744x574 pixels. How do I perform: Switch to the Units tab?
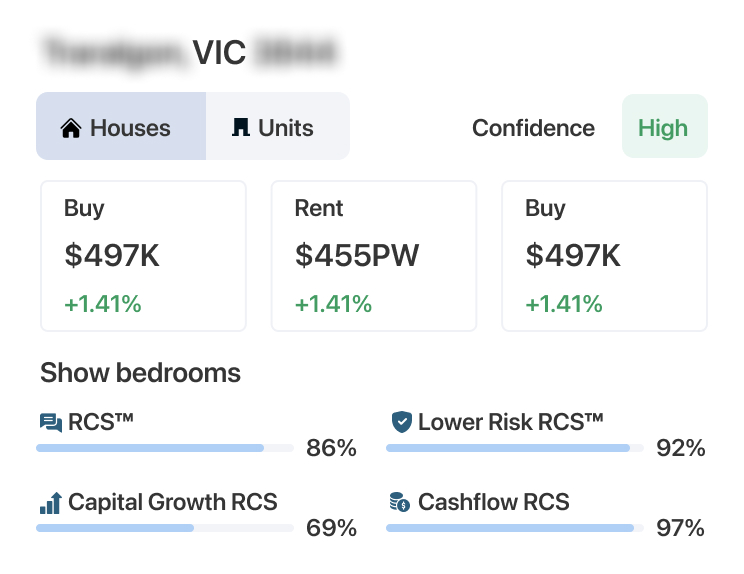278,127
